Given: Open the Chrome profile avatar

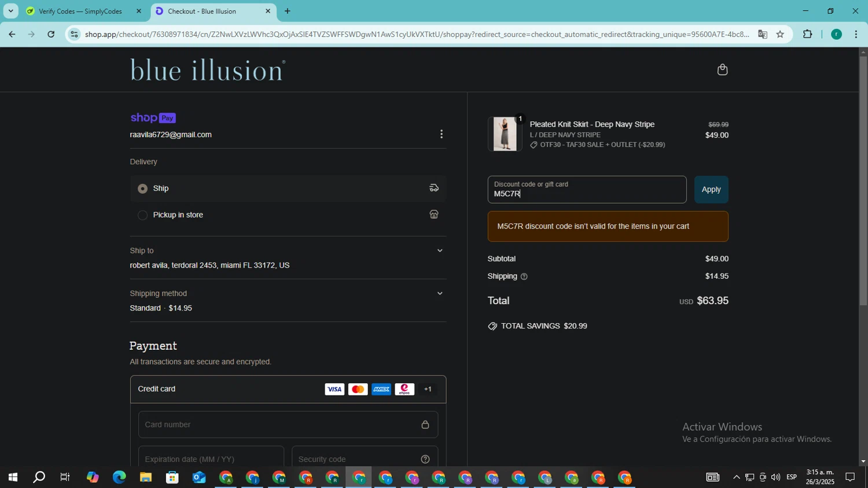Looking at the screenshot, I should (x=836, y=34).
